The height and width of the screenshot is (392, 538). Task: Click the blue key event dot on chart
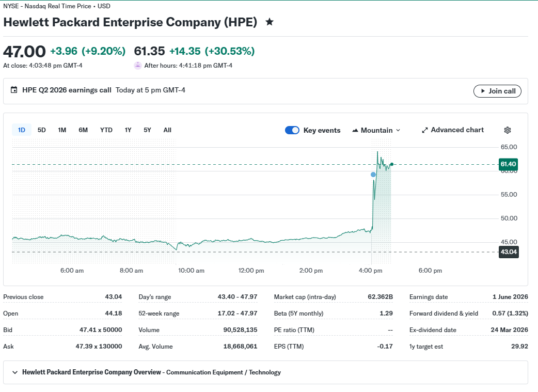point(373,175)
